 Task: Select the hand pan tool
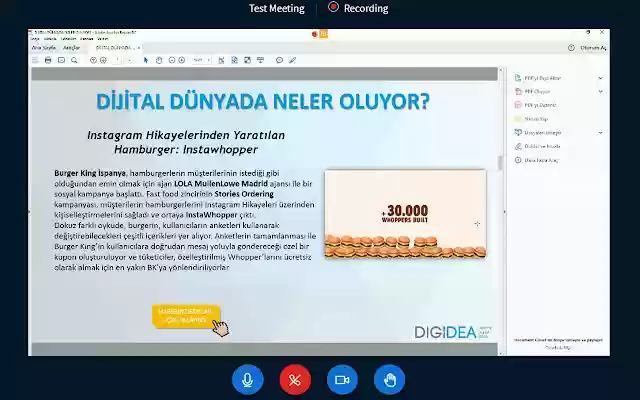(x=159, y=60)
